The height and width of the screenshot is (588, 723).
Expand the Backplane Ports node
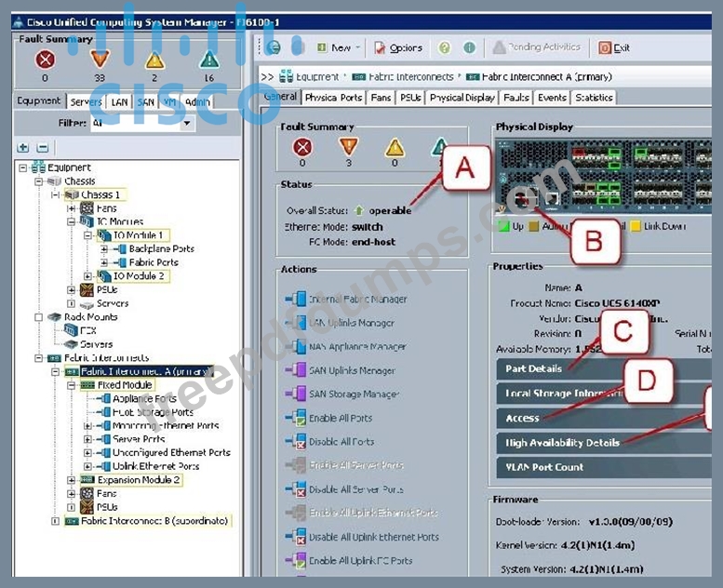pos(104,249)
